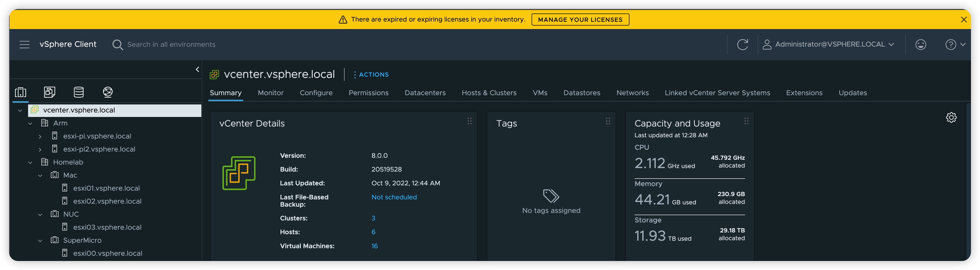Click the Homelab datacenter icon
The height and width of the screenshot is (270, 980).
(44, 162)
